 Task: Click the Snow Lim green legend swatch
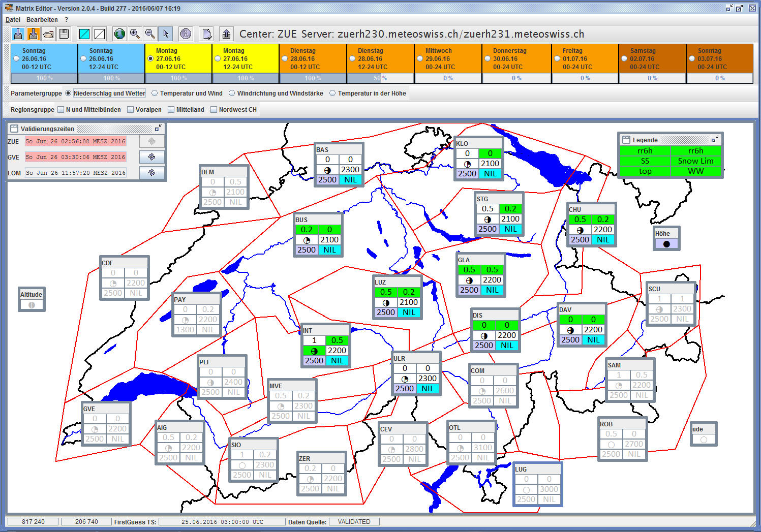pos(695,161)
